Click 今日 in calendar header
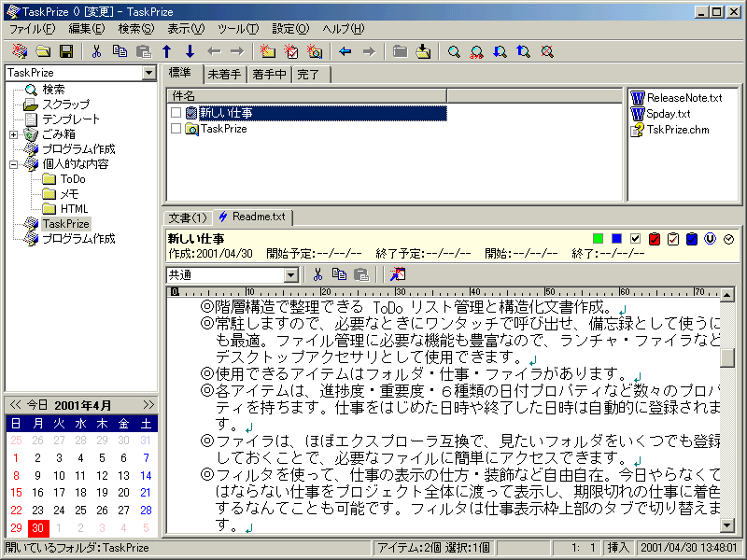This screenshot has height=560, width=747. pyautogui.click(x=37, y=405)
